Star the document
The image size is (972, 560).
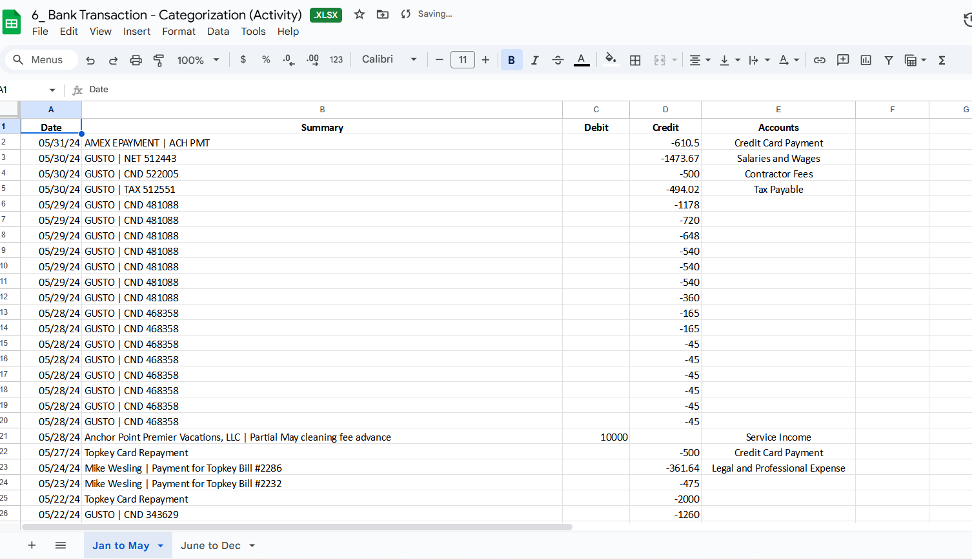click(x=359, y=14)
